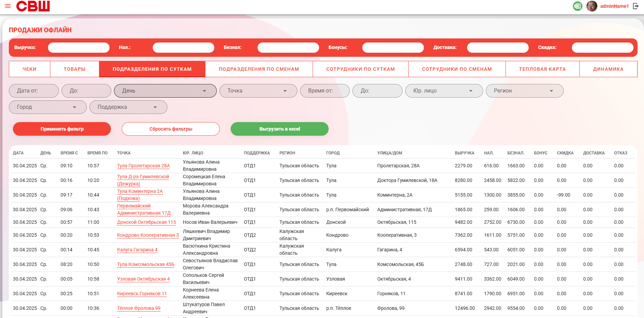Click the logout icon

635,6
